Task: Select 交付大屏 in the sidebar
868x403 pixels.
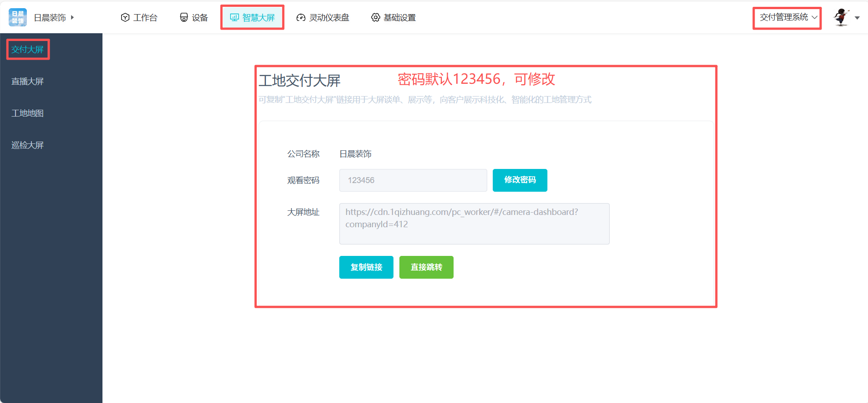Action: coord(27,49)
